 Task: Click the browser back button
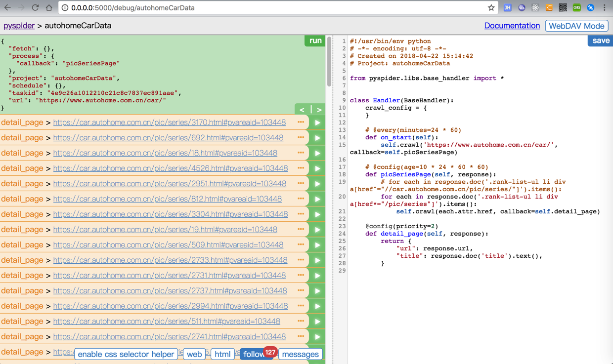7,8
